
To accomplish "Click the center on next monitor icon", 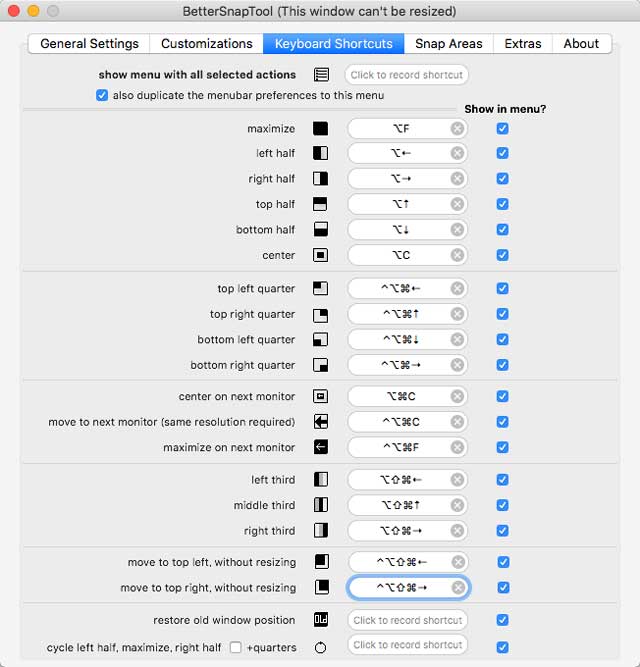I will pos(320,396).
